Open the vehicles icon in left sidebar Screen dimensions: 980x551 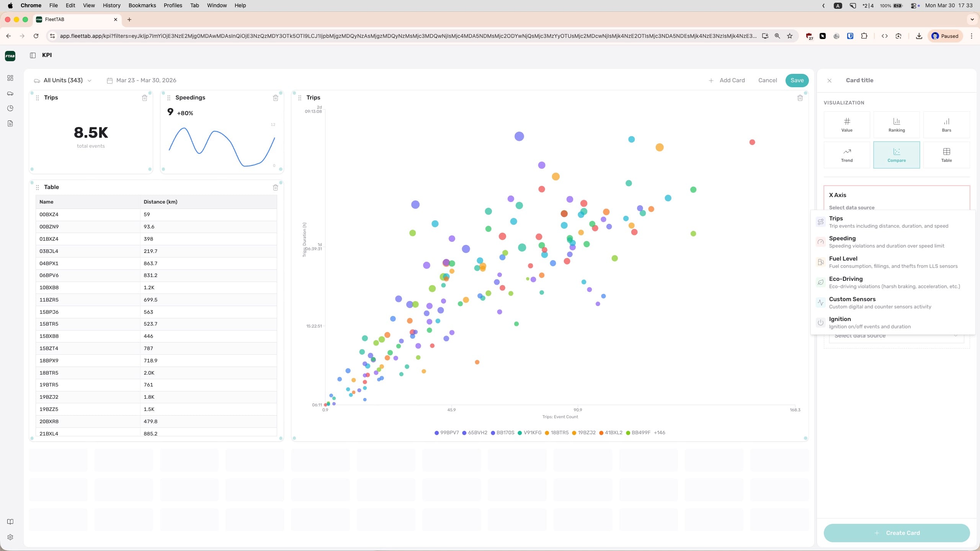pyautogui.click(x=10, y=93)
